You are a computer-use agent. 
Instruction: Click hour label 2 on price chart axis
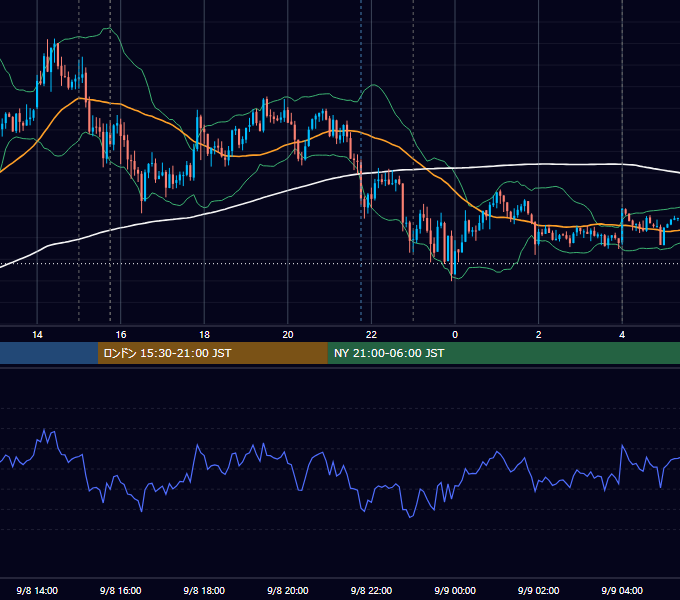(x=539, y=335)
